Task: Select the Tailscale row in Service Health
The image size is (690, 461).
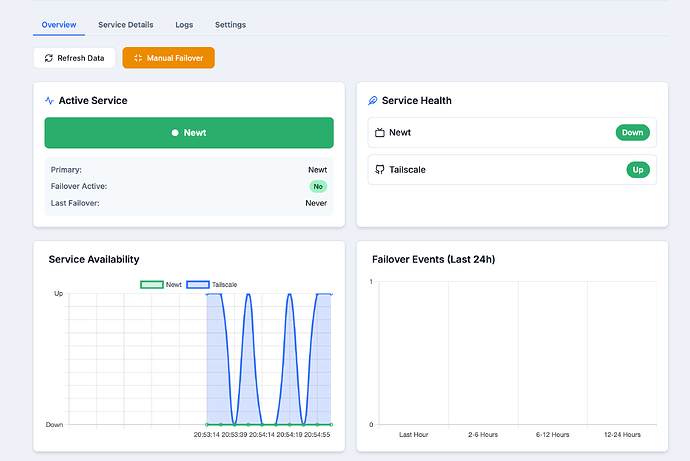Action: (x=512, y=170)
